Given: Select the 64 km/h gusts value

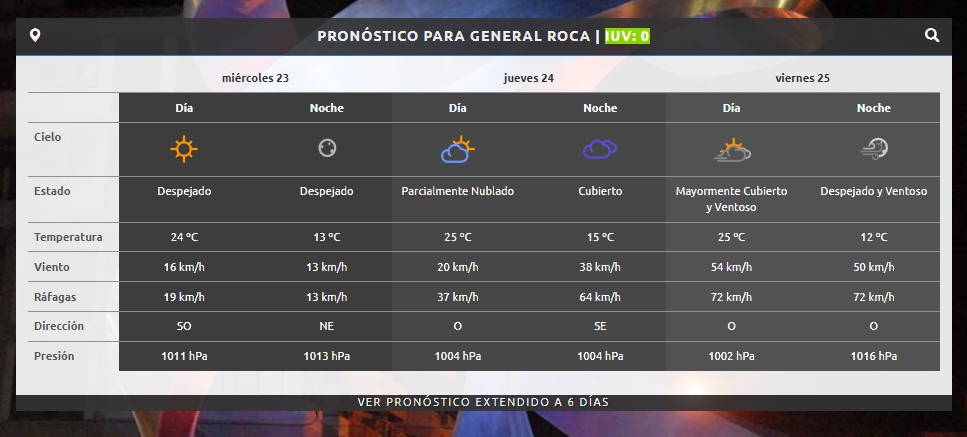Looking at the screenshot, I should [x=600, y=297].
